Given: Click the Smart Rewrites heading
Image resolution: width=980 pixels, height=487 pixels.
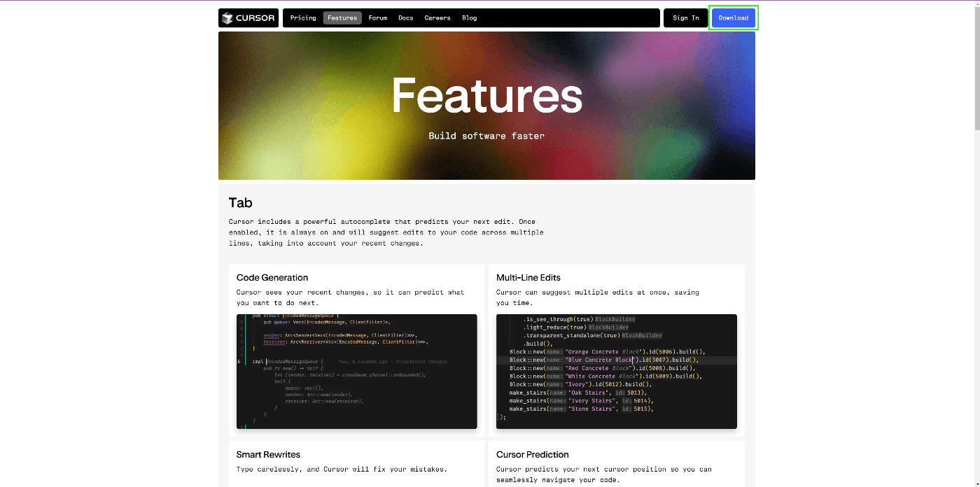Looking at the screenshot, I should click(x=269, y=455).
